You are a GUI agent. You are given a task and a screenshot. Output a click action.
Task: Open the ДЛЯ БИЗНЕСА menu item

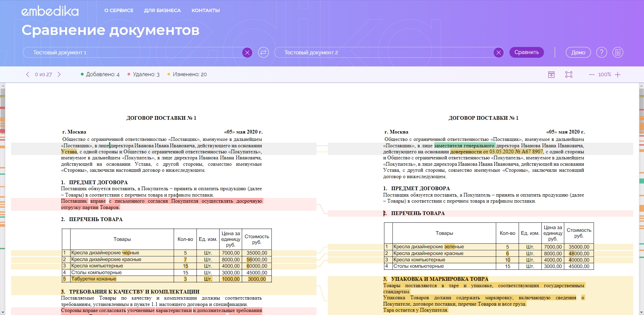tap(162, 10)
